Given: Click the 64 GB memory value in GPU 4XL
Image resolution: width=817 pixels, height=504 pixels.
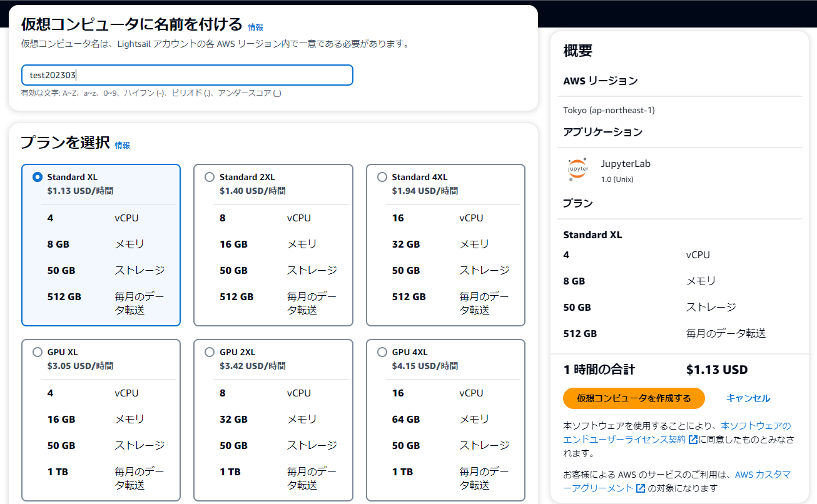Looking at the screenshot, I should 406,419.
